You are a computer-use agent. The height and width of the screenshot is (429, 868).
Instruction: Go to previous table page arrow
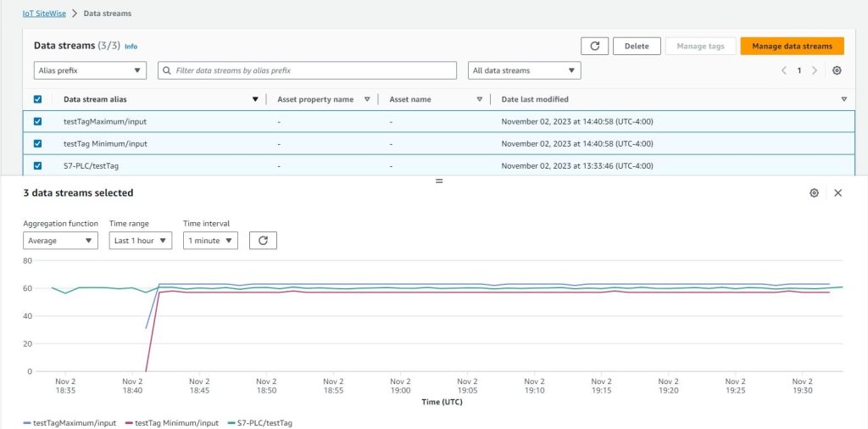point(784,70)
